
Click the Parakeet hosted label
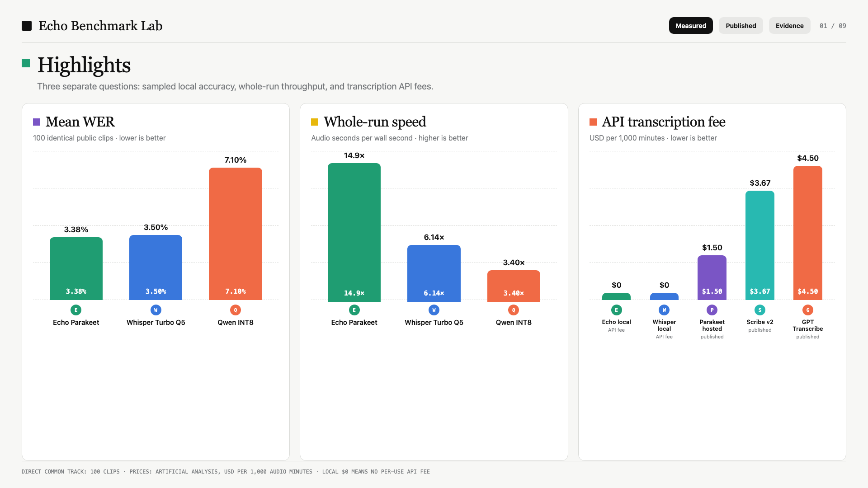click(712, 325)
